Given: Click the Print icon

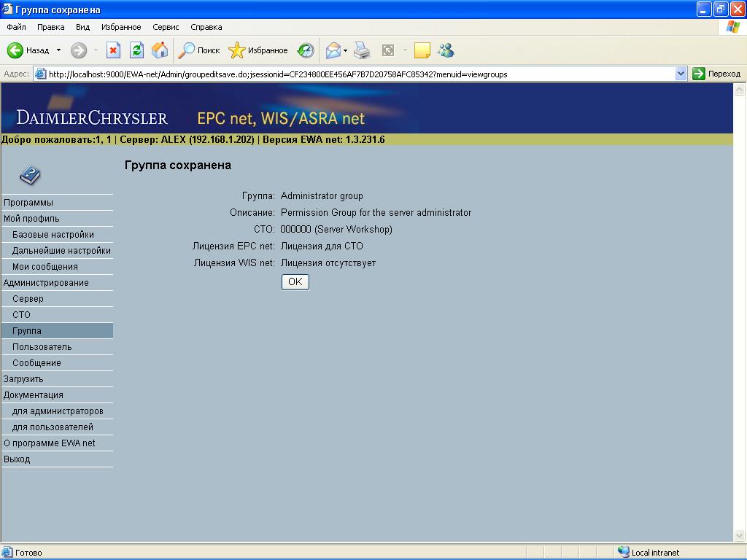Looking at the screenshot, I should point(362,50).
